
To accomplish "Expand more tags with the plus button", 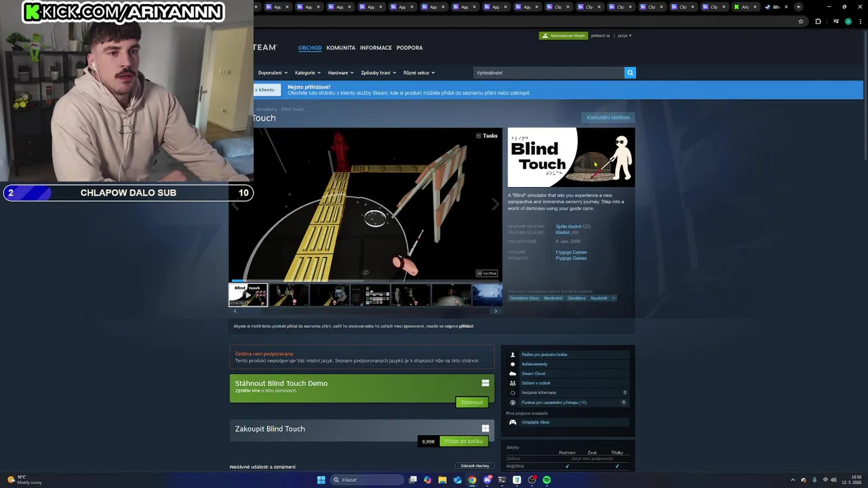I will [x=614, y=298].
